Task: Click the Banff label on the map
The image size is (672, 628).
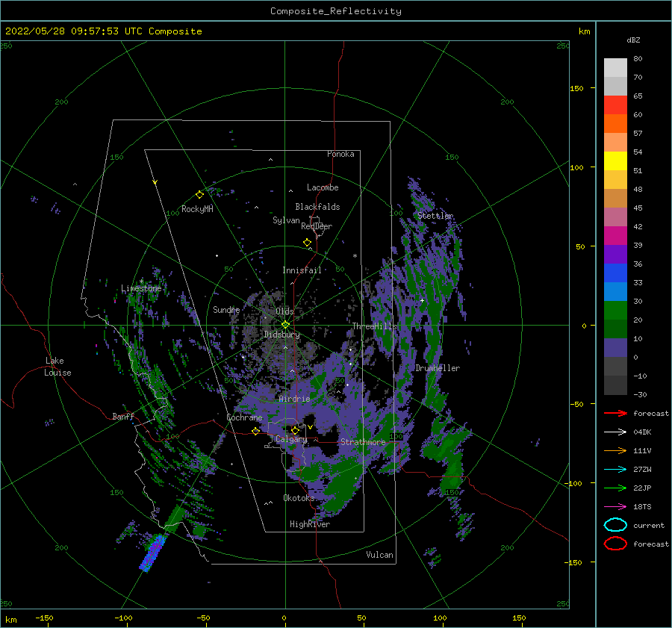Action: point(123,416)
